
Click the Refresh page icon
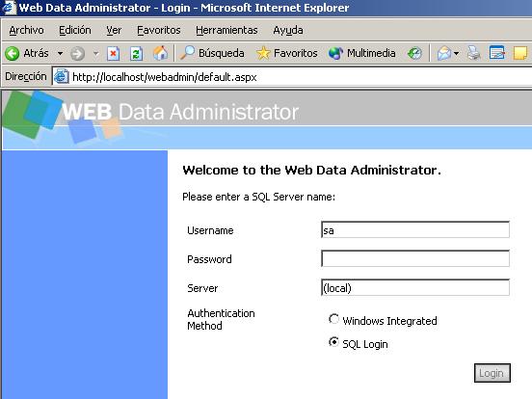coord(137,54)
